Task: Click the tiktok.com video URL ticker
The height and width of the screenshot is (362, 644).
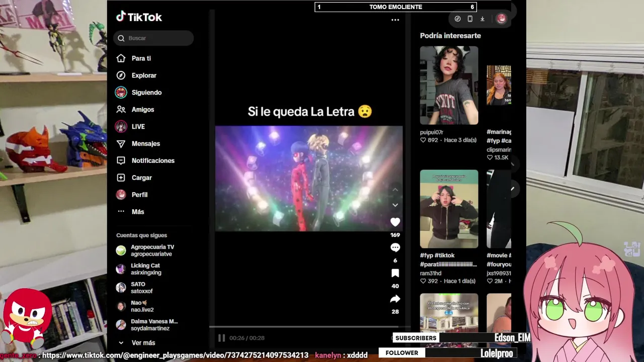Action: [x=175, y=355]
